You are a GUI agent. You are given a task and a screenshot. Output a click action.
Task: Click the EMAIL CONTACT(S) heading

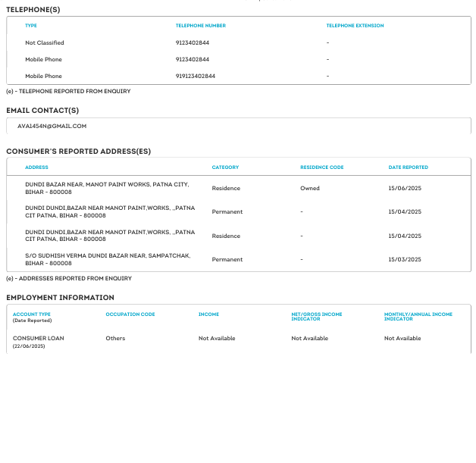point(42,111)
